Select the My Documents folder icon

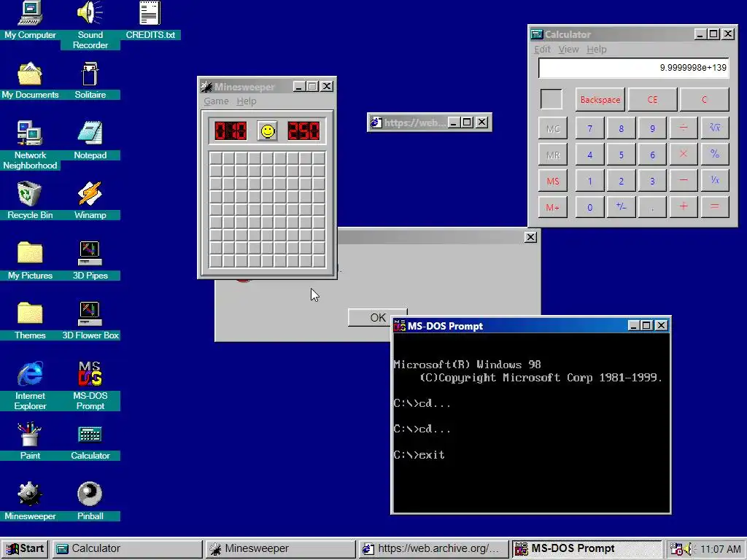point(30,80)
